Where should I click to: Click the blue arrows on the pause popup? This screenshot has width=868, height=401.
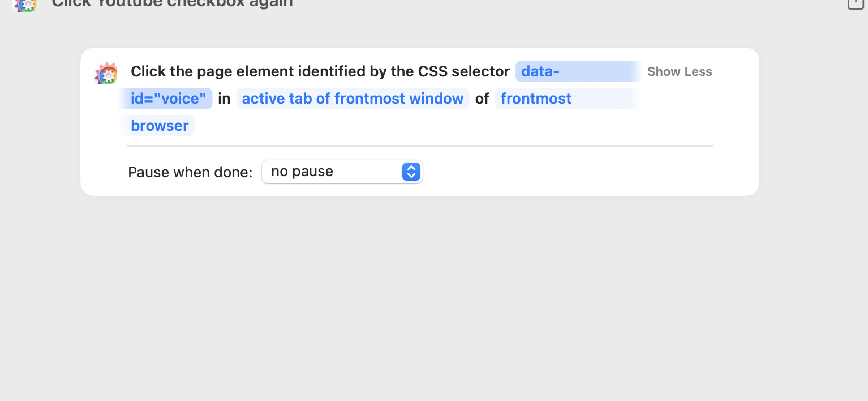click(x=411, y=172)
